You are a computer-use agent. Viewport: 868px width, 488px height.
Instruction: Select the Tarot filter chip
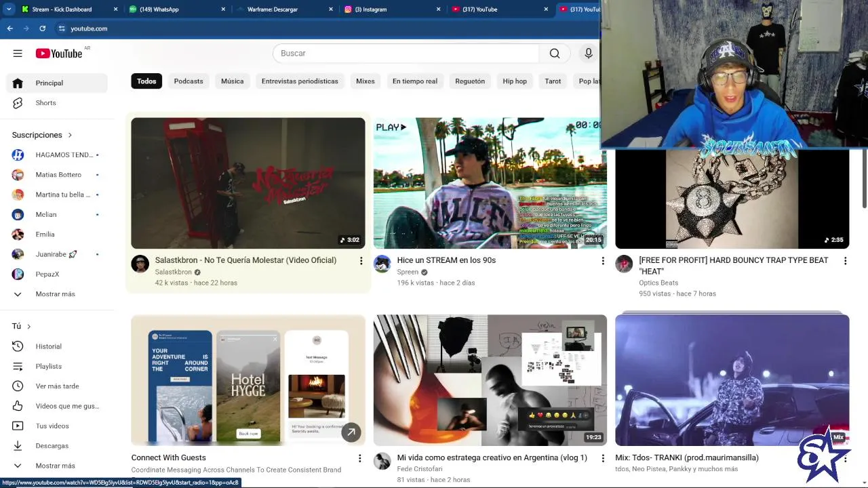click(553, 81)
